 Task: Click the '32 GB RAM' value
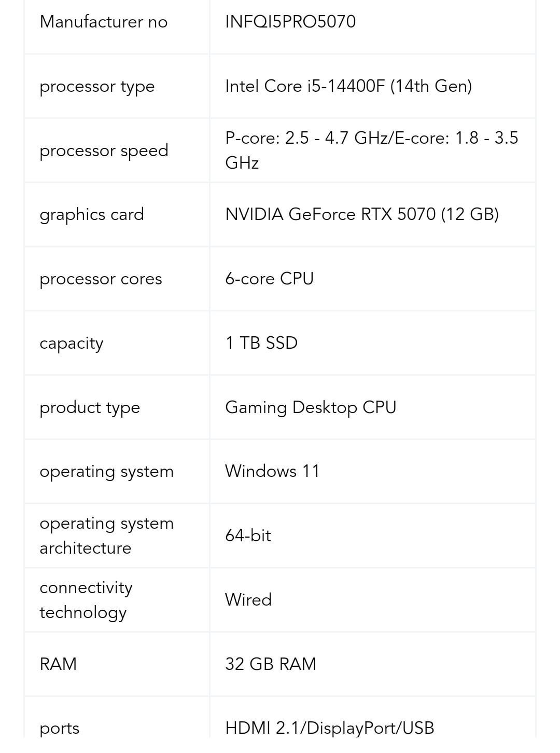tap(271, 664)
